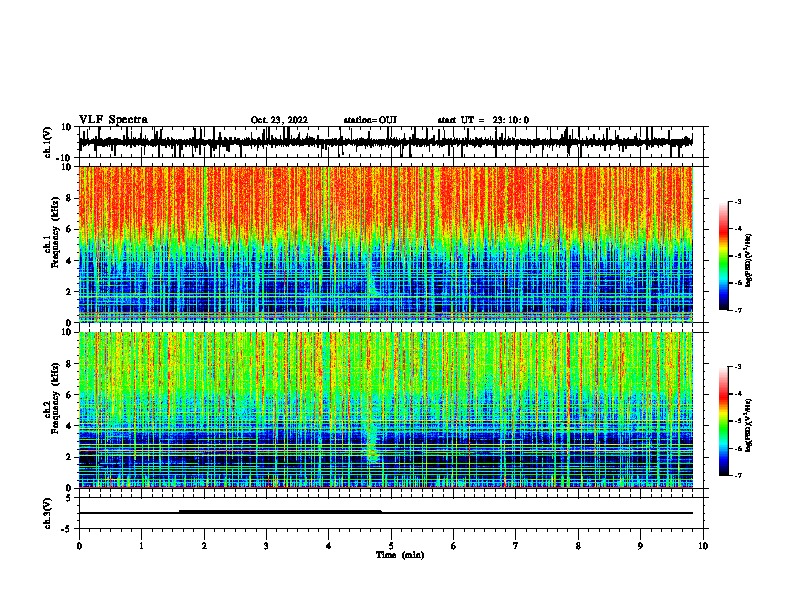Click the "1" minute tick label on time axis
Image resolution: width=792 pixels, height=612 pixels.
141,546
